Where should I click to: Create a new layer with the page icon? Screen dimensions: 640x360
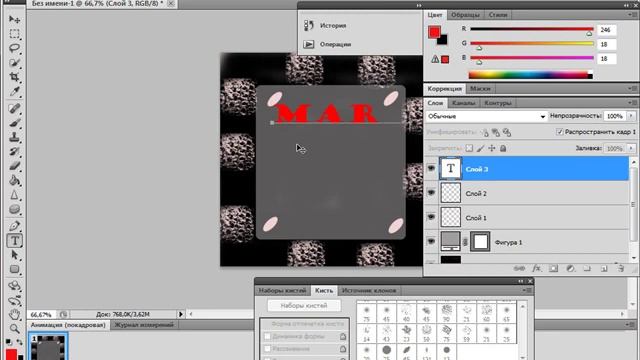click(604, 268)
